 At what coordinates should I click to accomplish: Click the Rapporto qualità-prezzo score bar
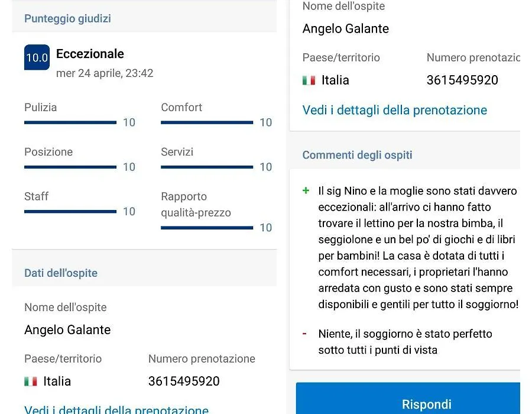[207, 227]
